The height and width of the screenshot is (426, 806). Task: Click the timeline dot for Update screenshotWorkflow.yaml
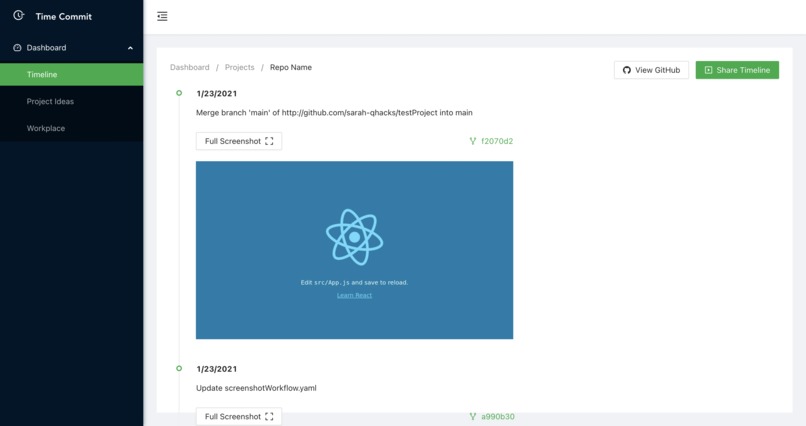point(179,368)
